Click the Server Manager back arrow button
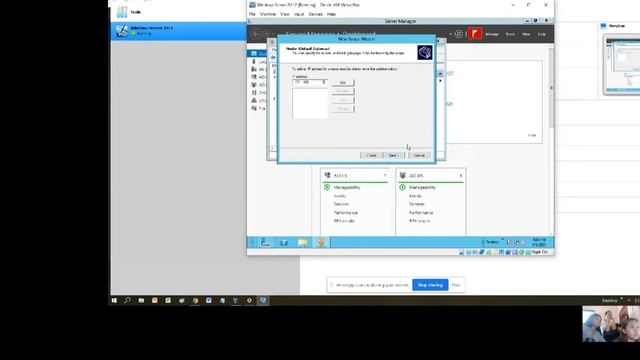 click(x=256, y=34)
